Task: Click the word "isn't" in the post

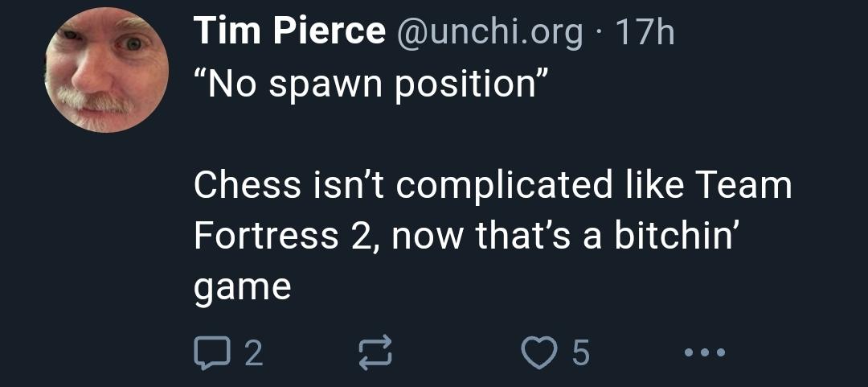Action: click(x=347, y=186)
